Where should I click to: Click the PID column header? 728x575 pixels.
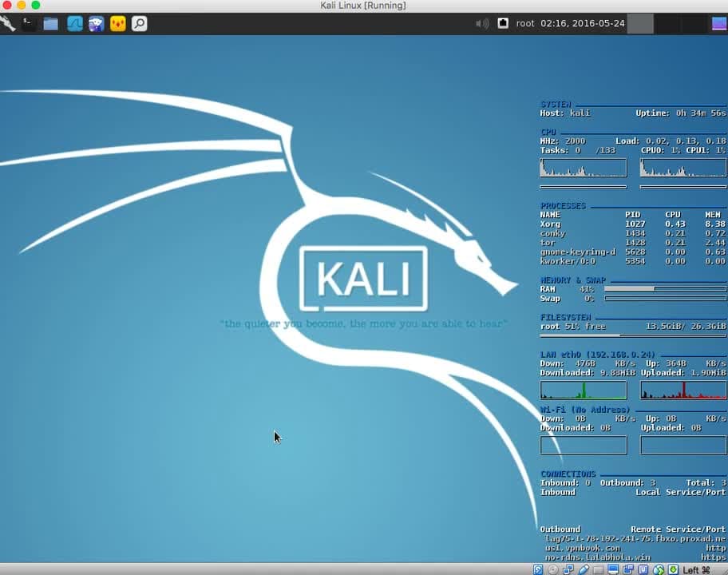tap(632, 215)
